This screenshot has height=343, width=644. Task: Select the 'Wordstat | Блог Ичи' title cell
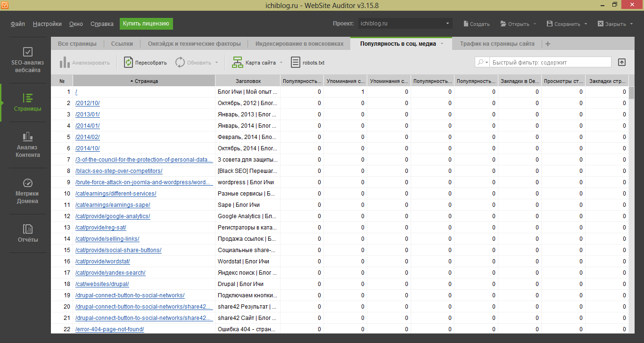coord(248,261)
